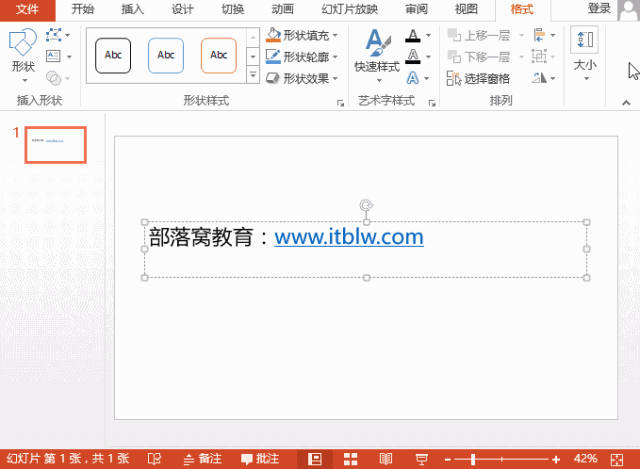Switch to the 动画 tab
The width and height of the screenshot is (640, 469).
pos(282,9)
